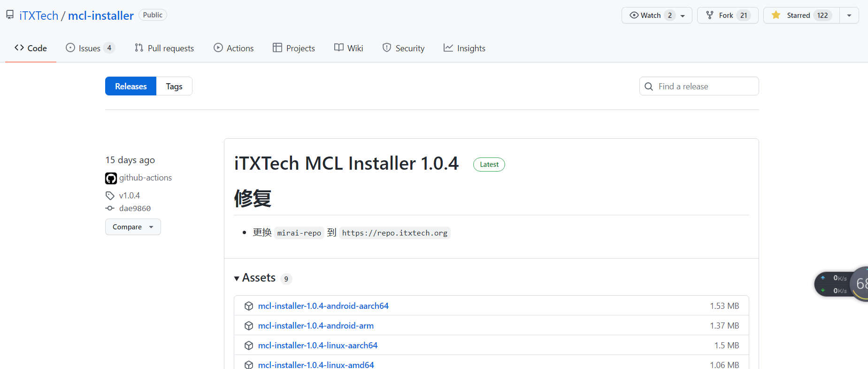This screenshot has height=369, width=868.
Task: Open the github-actions author link
Action: coord(146,178)
